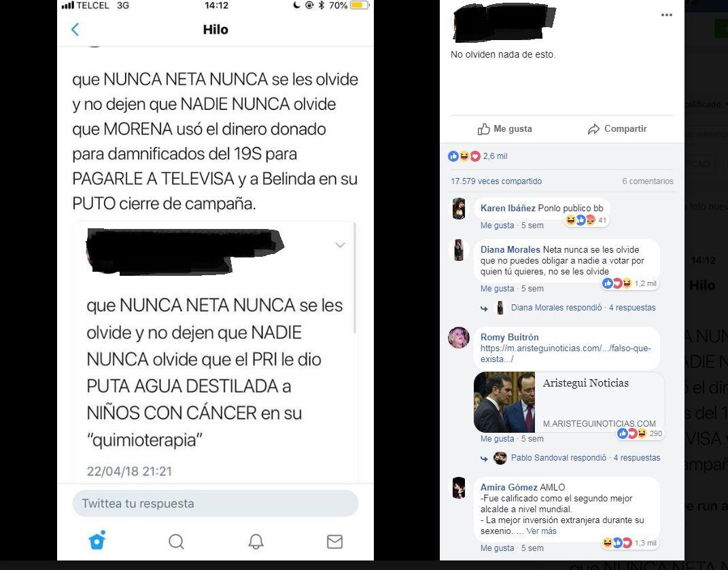Open the aristeguinoticias.com link in comment

(x=566, y=354)
